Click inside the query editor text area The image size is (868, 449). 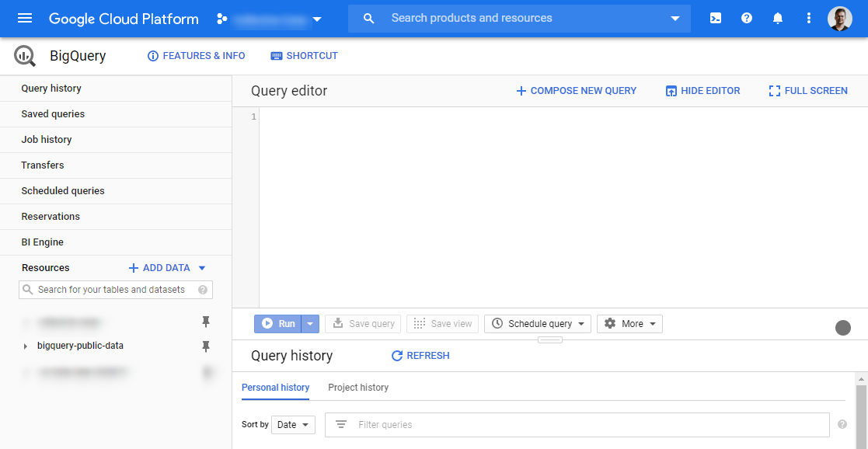563,207
